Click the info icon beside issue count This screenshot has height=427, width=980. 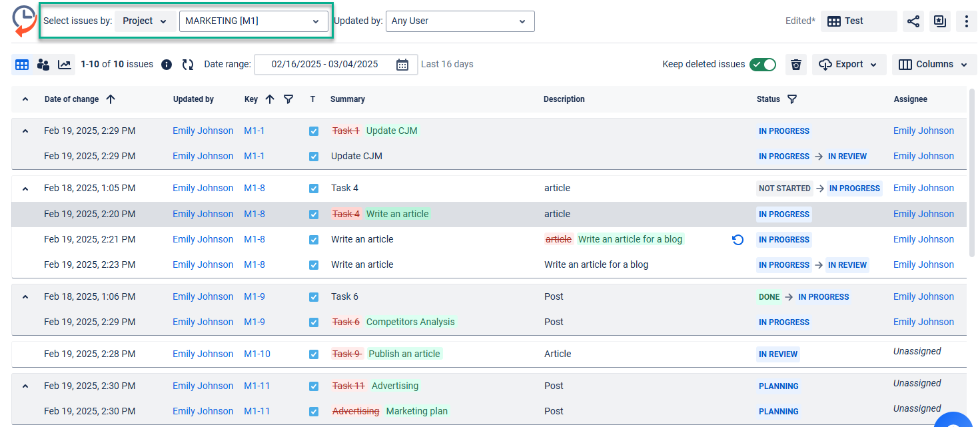(167, 65)
